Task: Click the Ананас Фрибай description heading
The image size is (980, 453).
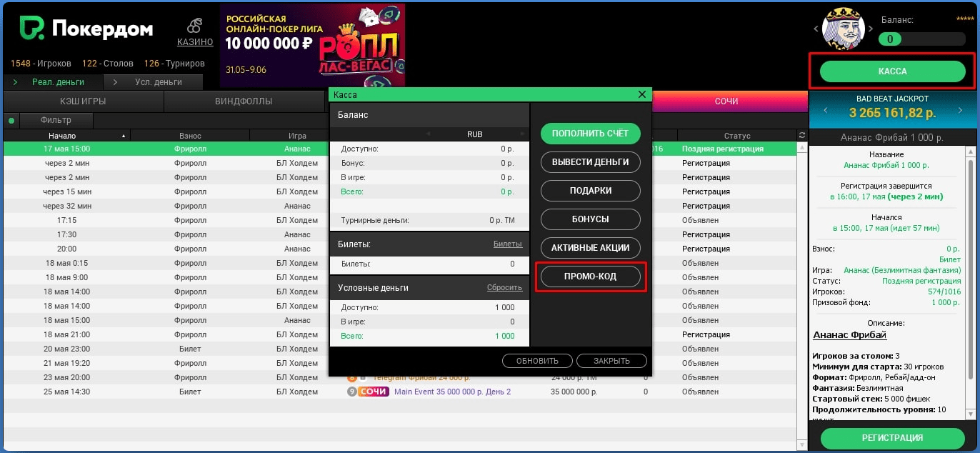Action: pyautogui.click(x=849, y=334)
